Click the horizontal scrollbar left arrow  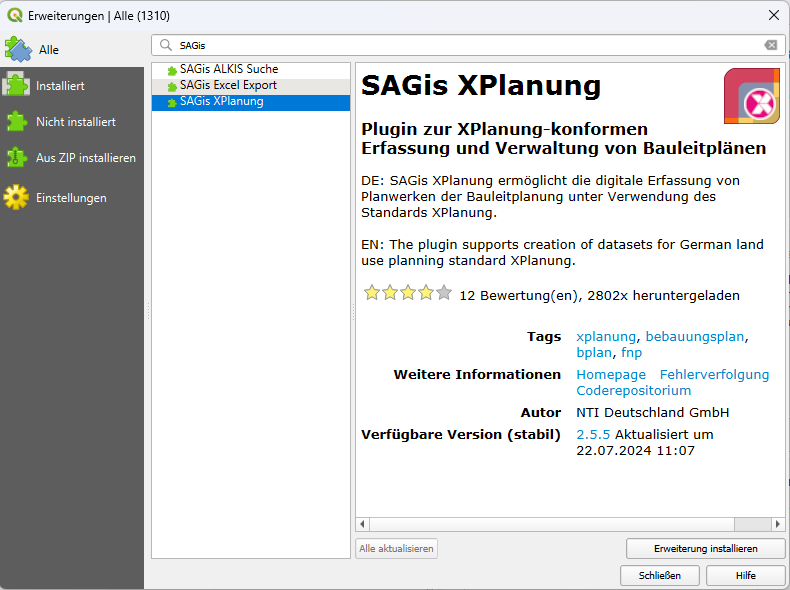tap(362, 524)
